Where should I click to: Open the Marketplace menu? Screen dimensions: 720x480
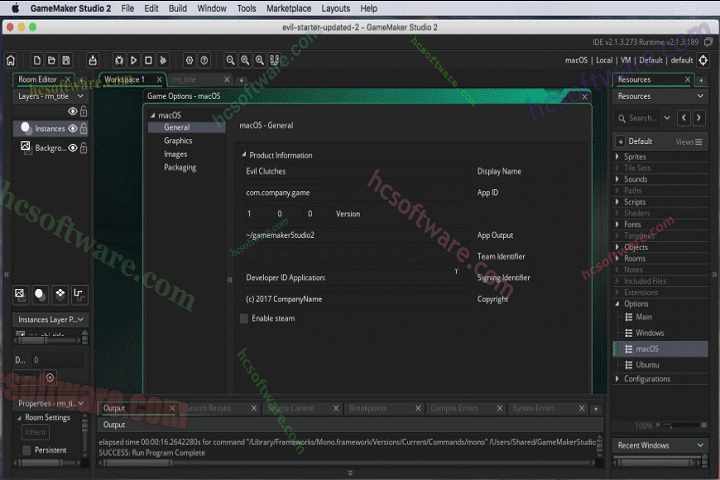click(x=288, y=8)
